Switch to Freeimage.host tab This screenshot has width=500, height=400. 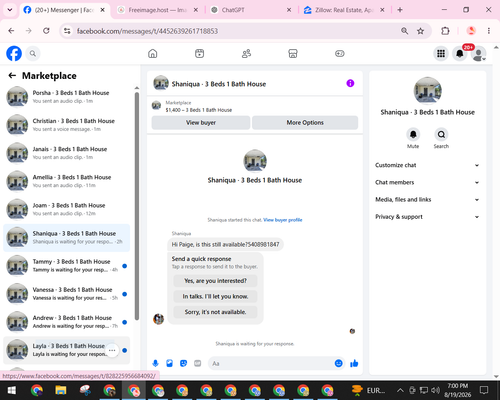(157, 10)
